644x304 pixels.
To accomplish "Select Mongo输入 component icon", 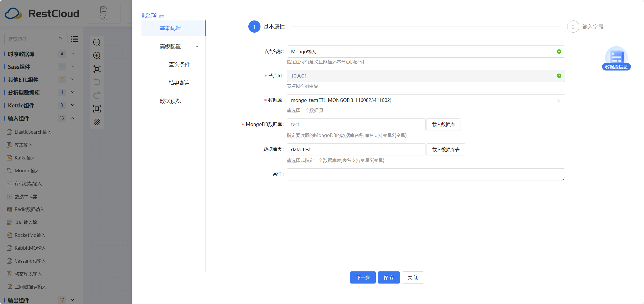I will pos(9,171).
